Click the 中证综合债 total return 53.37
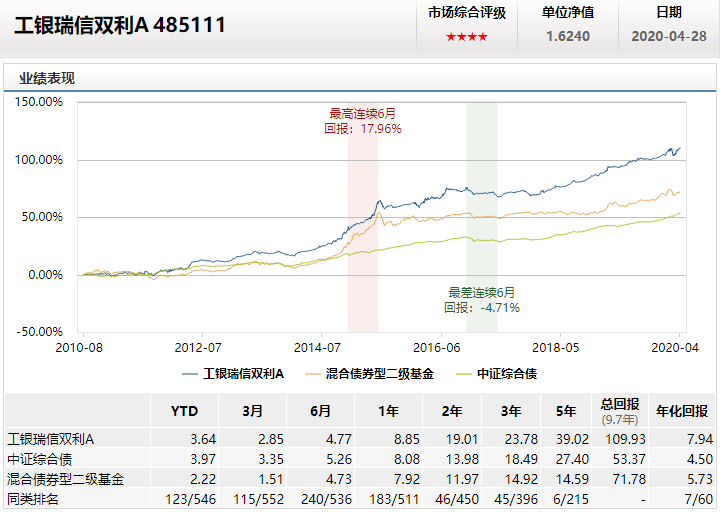The width and height of the screenshot is (722, 512). tap(629, 460)
